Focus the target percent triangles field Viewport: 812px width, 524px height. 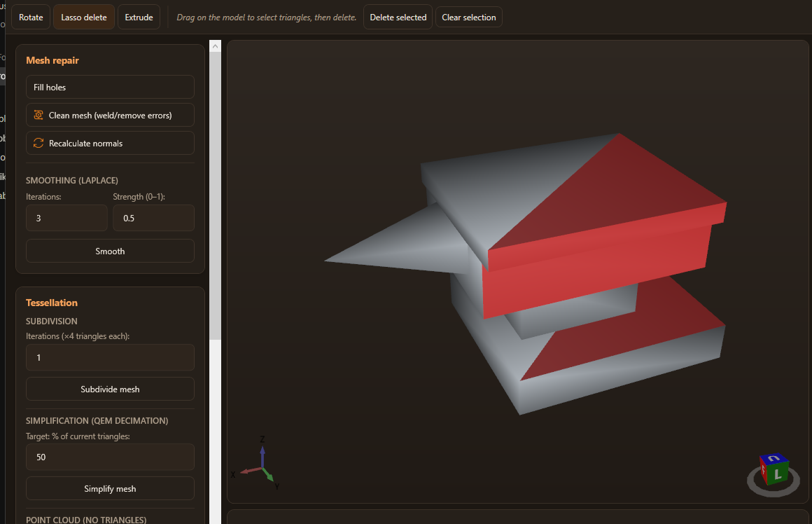111,457
